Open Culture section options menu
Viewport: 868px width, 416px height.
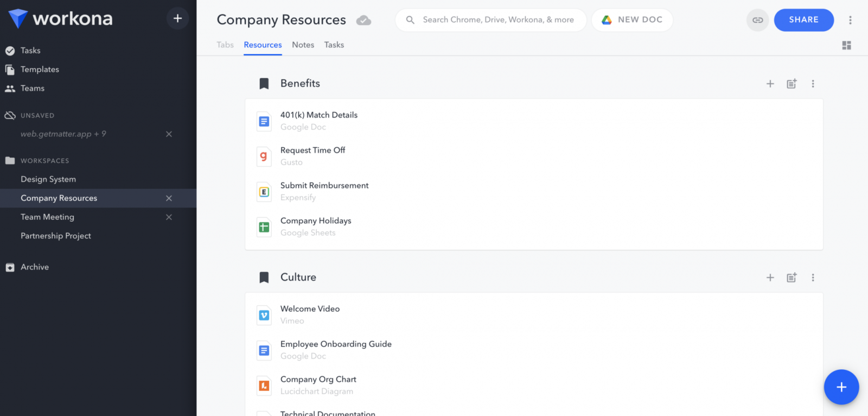coord(813,278)
